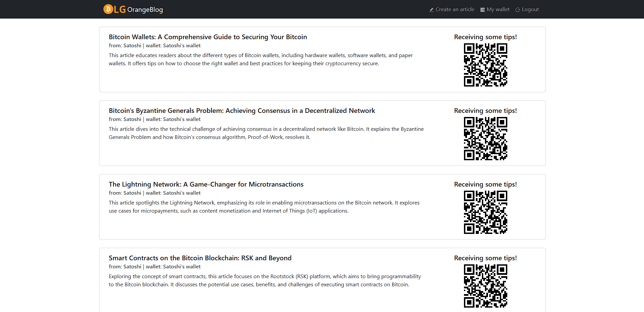Click the QR code on Byzantine Generals article
Screen dimensions: 644x312
tap(485, 139)
